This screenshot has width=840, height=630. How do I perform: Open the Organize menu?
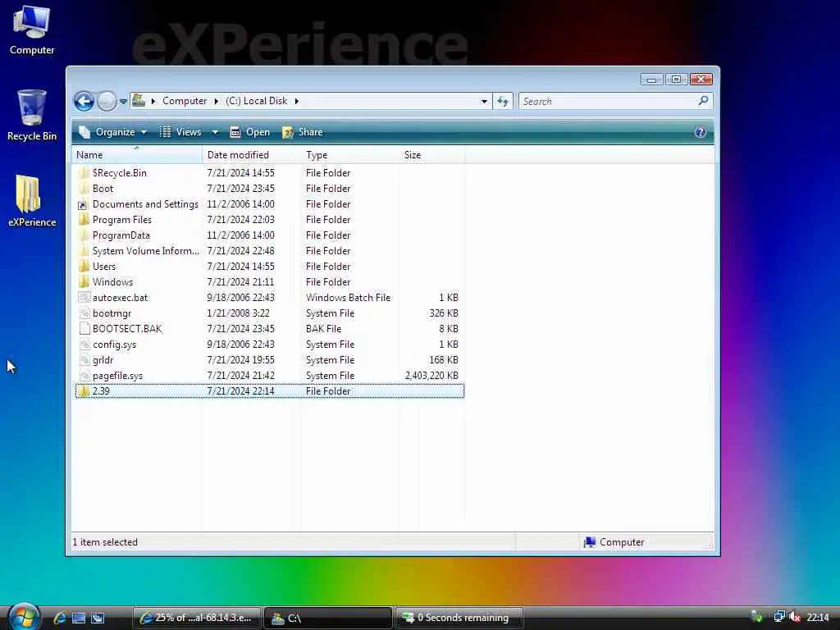[113, 132]
